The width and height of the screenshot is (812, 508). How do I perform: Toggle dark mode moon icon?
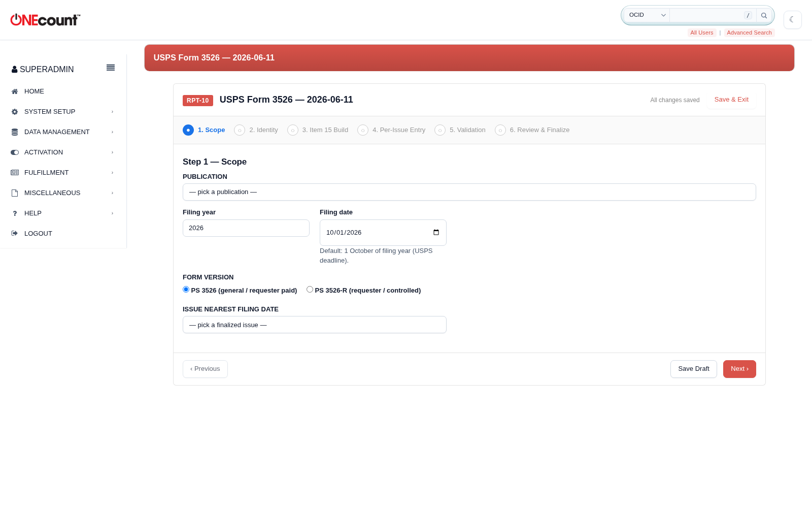[792, 20]
